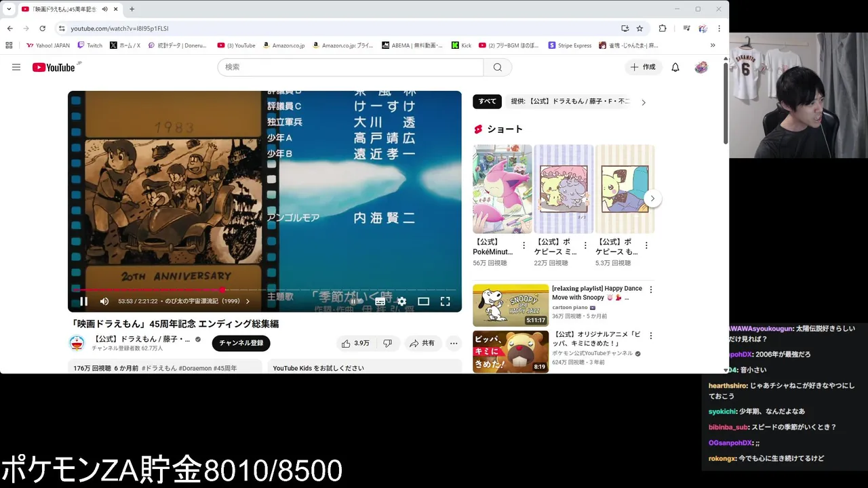Click the YouTube search magnifier button
The height and width of the screenshot is (488, 868).
(498, 67)
